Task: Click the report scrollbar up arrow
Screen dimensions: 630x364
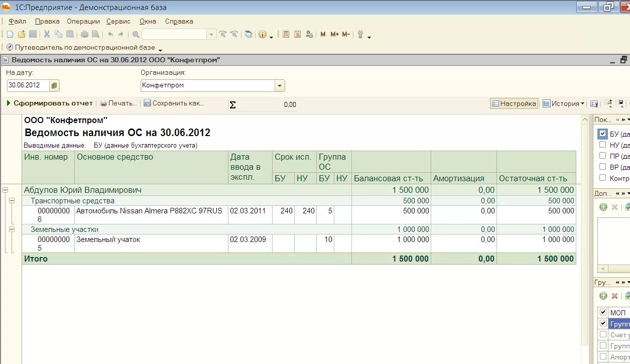Action: click(585, 119)
